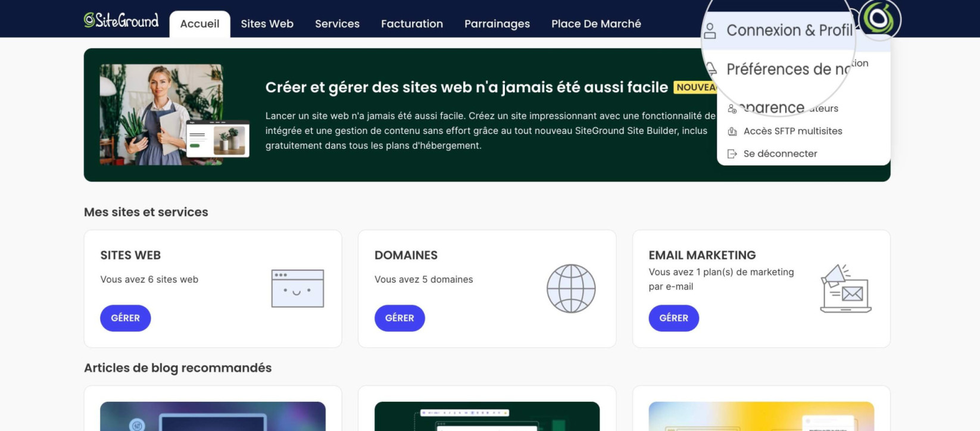Screen dimensions: 980x431
Task: Open the round profile avatar menu
Action: pos(880,18)
